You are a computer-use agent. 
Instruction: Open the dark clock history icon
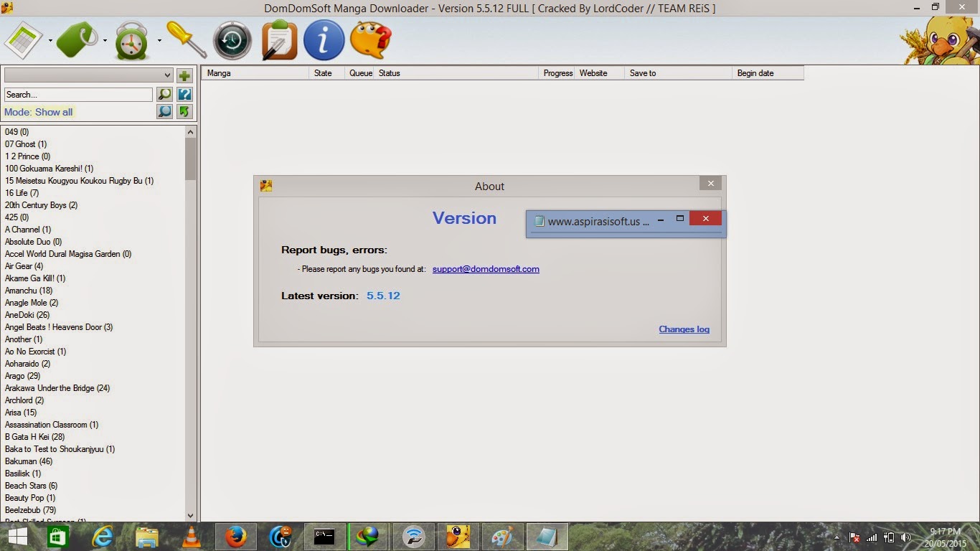[232, 40]
